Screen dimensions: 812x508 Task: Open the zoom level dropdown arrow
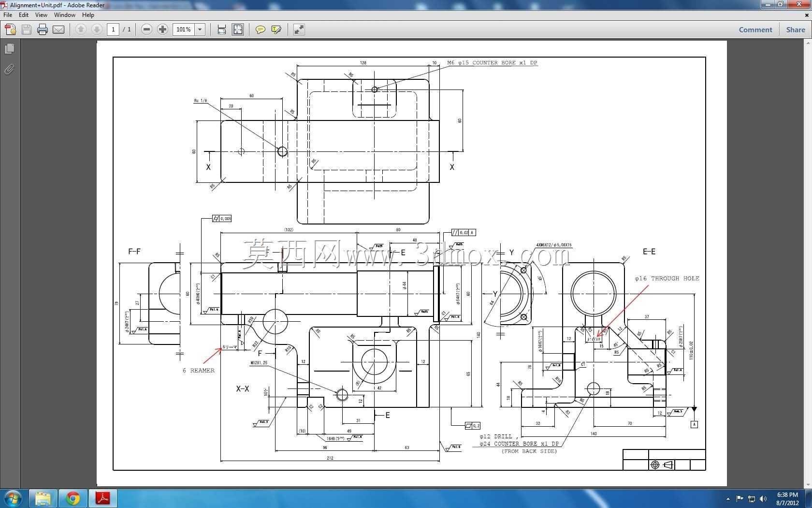pyautogui.click(x=200, y=30)
